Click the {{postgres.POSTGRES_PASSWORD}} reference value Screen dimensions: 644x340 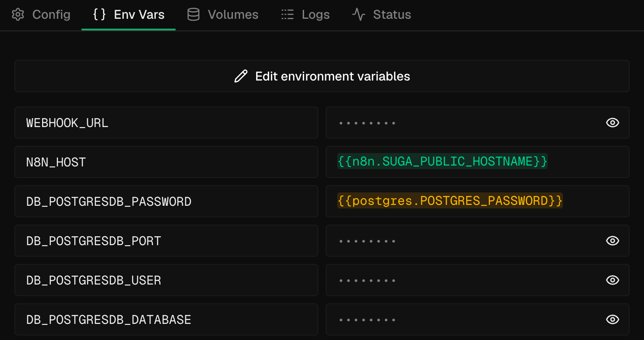coord(450,201)
